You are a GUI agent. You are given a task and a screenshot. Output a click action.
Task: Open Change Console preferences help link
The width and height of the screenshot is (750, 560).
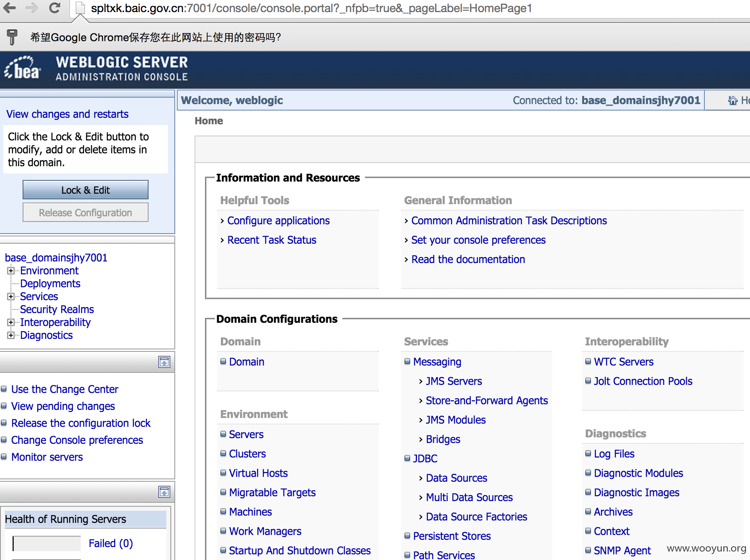77,440
